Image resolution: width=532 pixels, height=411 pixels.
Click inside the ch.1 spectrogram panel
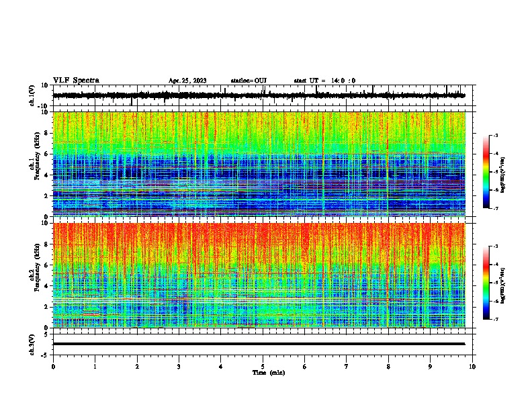pos(259,164)
